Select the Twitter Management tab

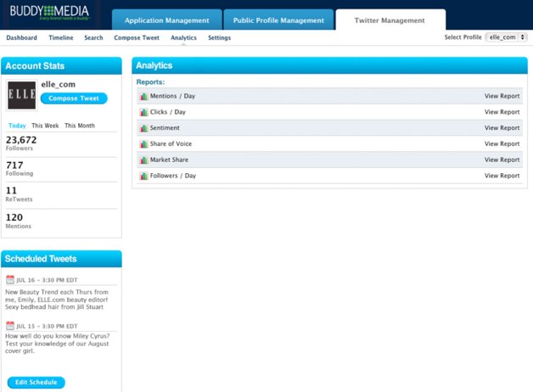390,20
